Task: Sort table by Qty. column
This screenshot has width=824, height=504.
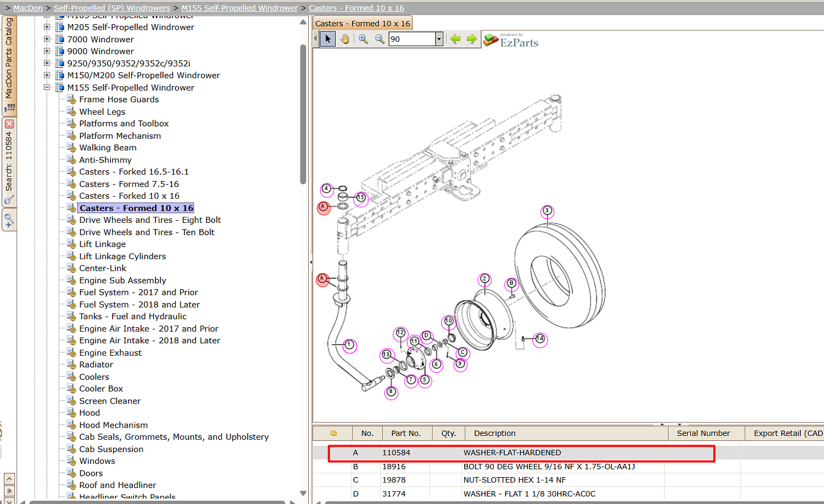Action: point(449,433)
